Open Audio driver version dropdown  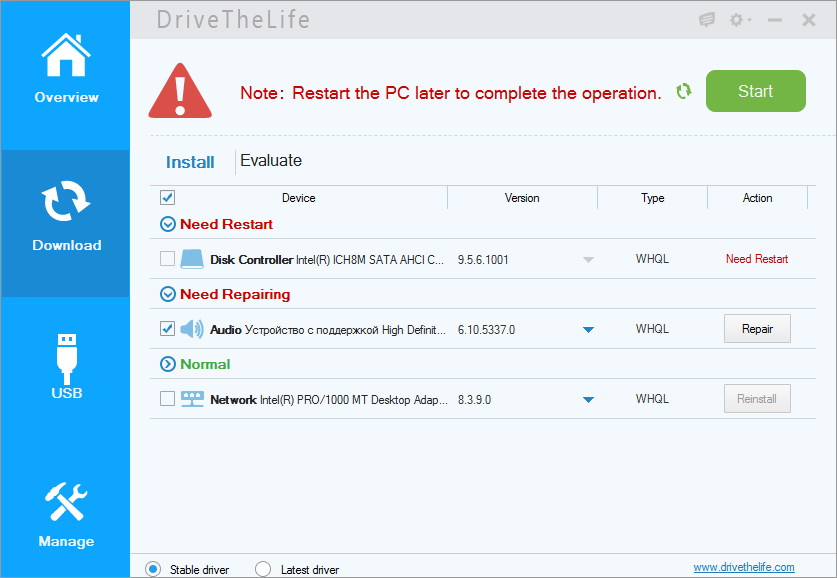[x=588, y=330]
